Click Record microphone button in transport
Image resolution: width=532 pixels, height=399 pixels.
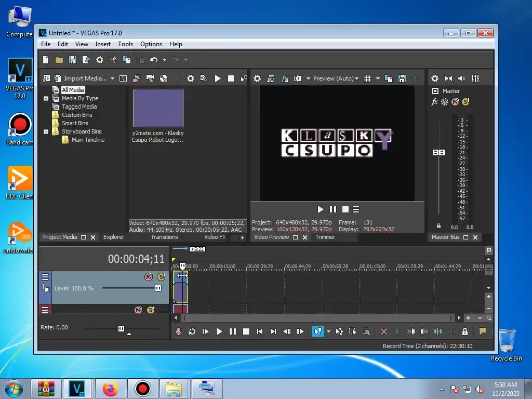click(x=179, y=331)
